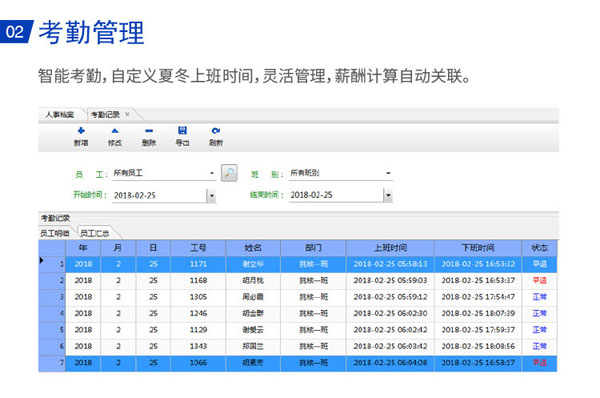The height and width of the screenshot is (398, 600).
Task: Click clock-out time 2018-02-25 16:53:32
Action: coord(478,264)
